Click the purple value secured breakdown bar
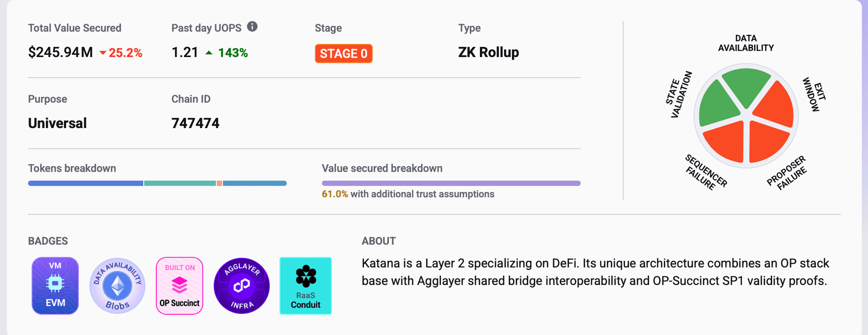Screen dimensions: 868x335 [450, 183]
